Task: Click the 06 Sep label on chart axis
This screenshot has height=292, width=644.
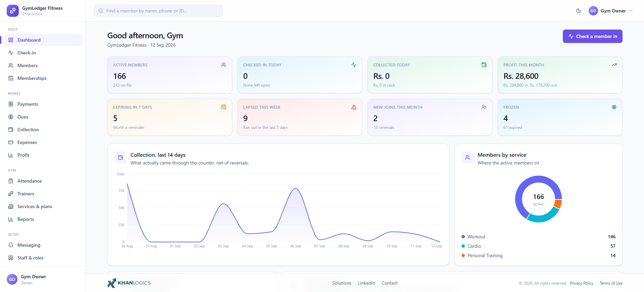Action: pos(296,246)
